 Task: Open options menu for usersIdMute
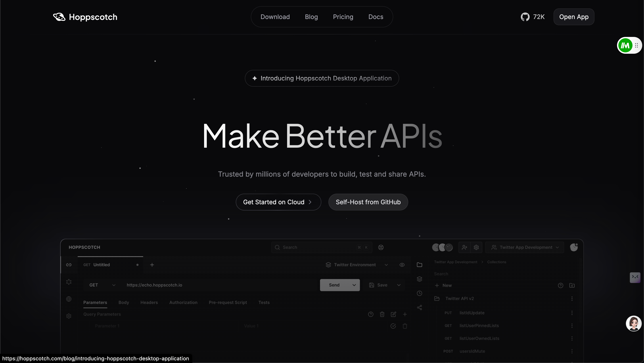(572, 351)
